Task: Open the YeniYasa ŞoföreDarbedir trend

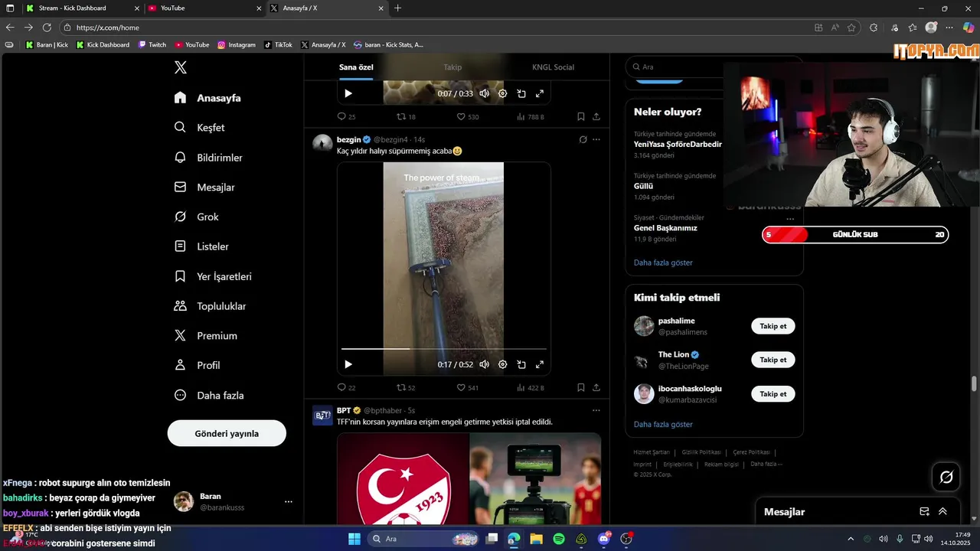Action: click(x=678, y=144)
